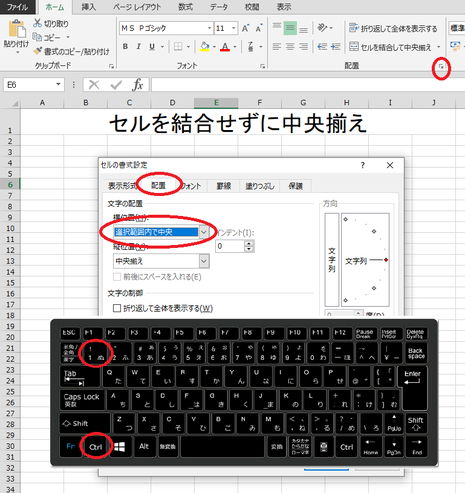The image size is (465, 493).
Task: Switch to the Data (データ) ribbon tab
Action: click(x=219, y=7)
